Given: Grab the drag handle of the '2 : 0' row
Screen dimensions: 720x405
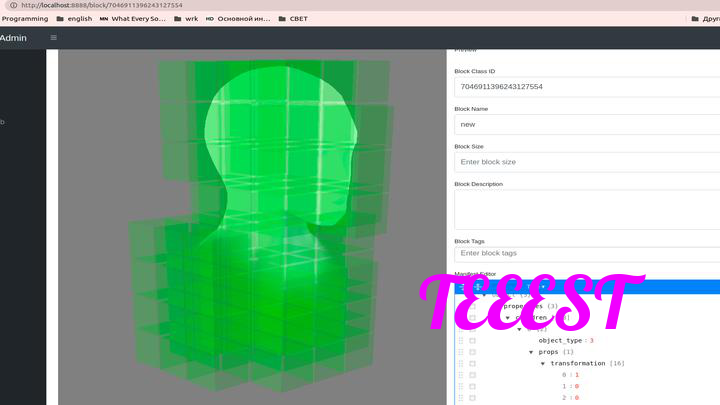Looking at the screenshot, I should (x=461, y=398).
